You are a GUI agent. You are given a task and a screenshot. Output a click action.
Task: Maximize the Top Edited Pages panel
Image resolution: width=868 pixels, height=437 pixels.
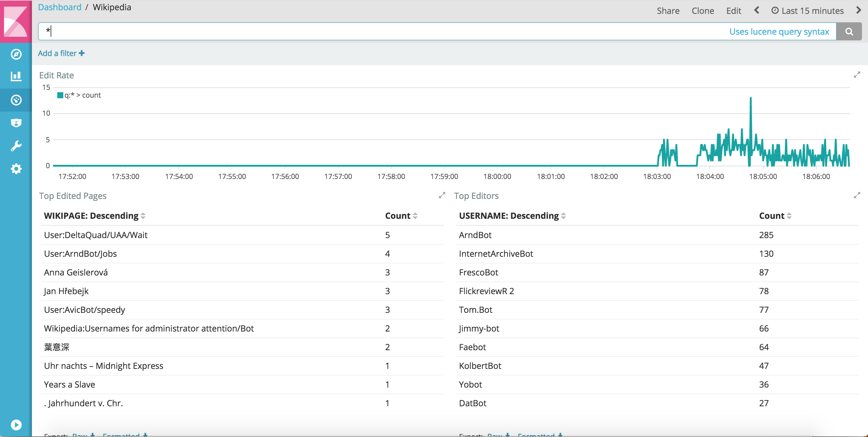[442, 195]
